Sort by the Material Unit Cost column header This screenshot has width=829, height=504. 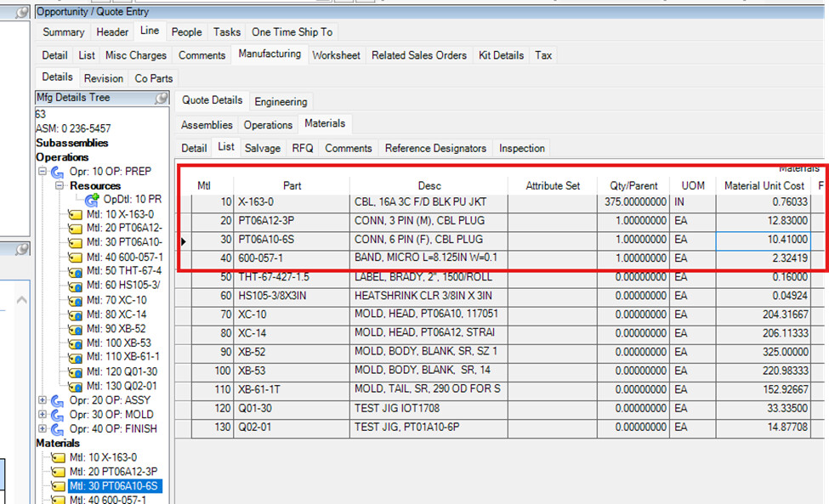pyautogui.click(x=764, y=186)
